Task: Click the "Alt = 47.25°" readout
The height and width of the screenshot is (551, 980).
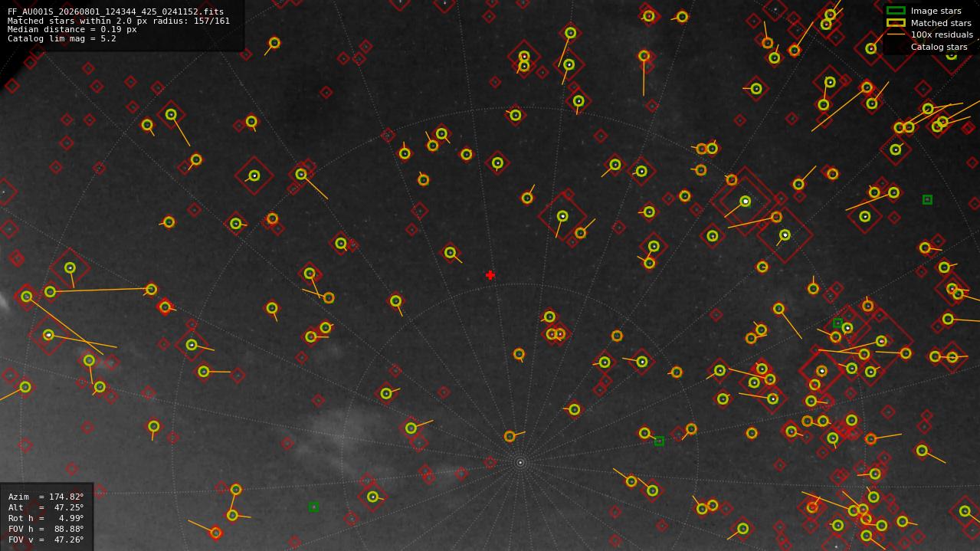Action: pos(46,507)
